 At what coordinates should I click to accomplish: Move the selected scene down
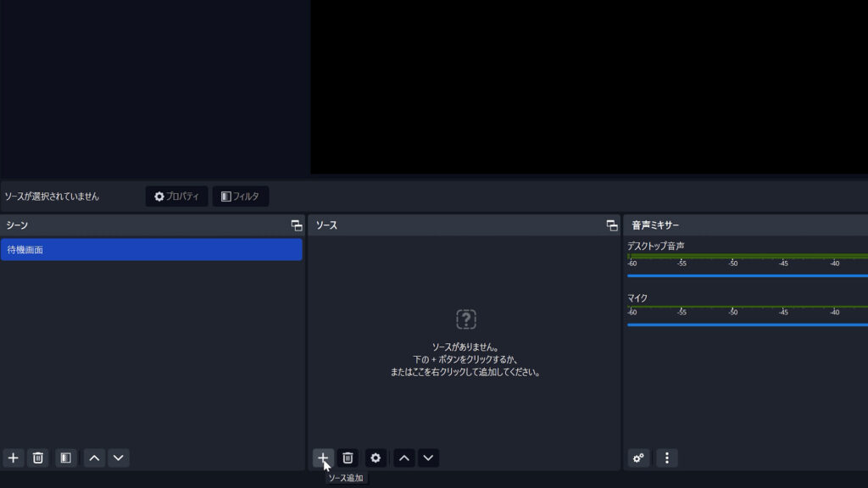[119, 457]
